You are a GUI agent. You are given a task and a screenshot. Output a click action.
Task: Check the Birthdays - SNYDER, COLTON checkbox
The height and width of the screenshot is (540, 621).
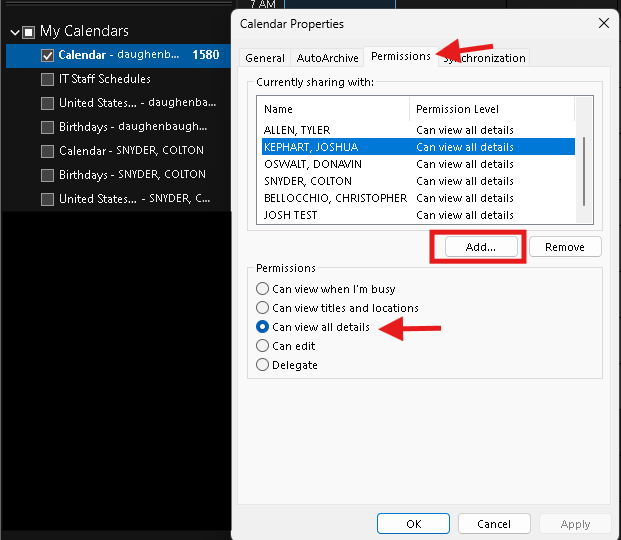[x=47, y=175]
